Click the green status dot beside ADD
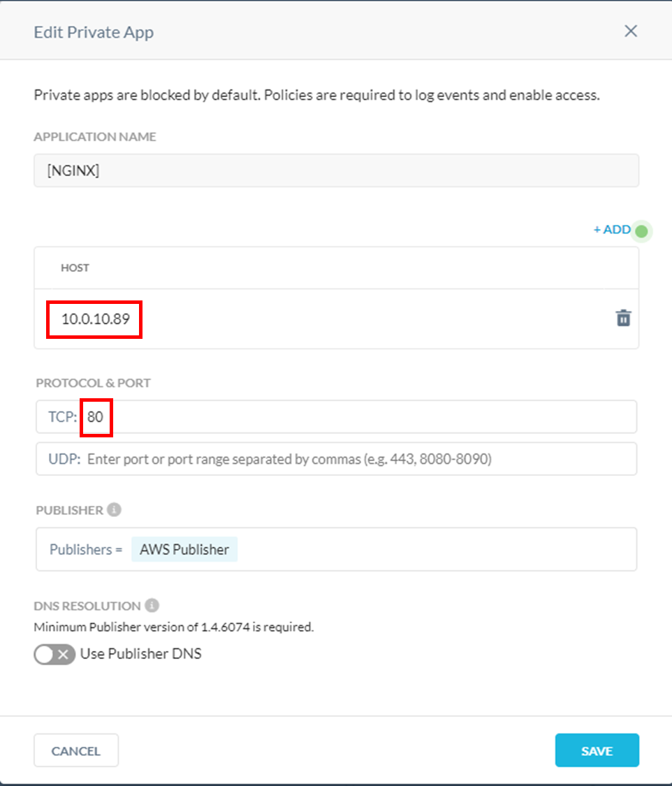Screen dimensions: 672x786 639,231
